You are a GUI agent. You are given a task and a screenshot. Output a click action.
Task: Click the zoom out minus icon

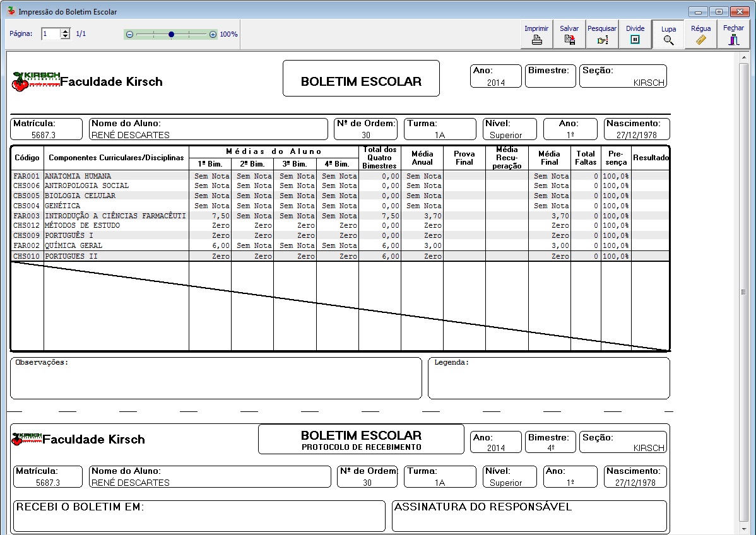129,34
